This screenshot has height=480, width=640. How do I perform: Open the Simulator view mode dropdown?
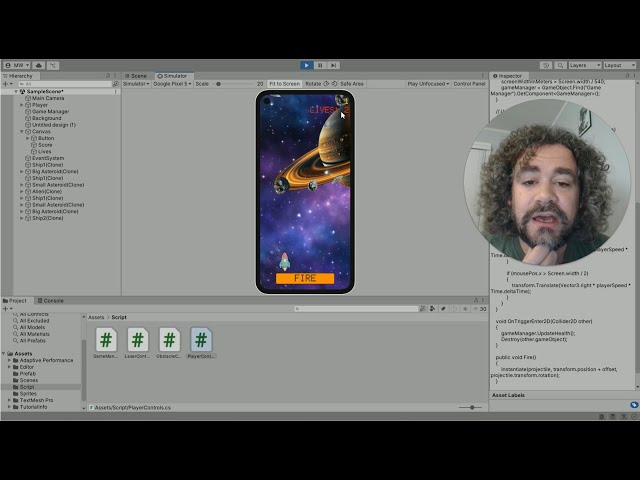[x=136, y=84]
